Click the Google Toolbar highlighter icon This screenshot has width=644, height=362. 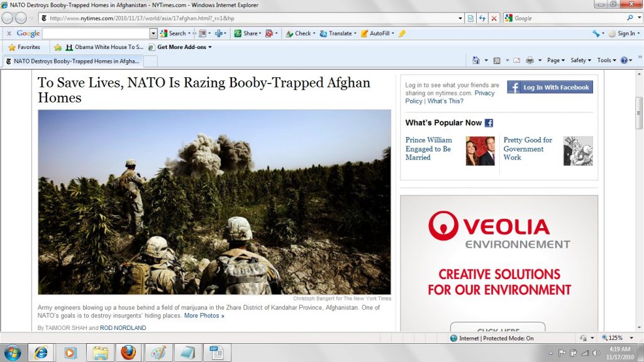click(x=402, y=33)
